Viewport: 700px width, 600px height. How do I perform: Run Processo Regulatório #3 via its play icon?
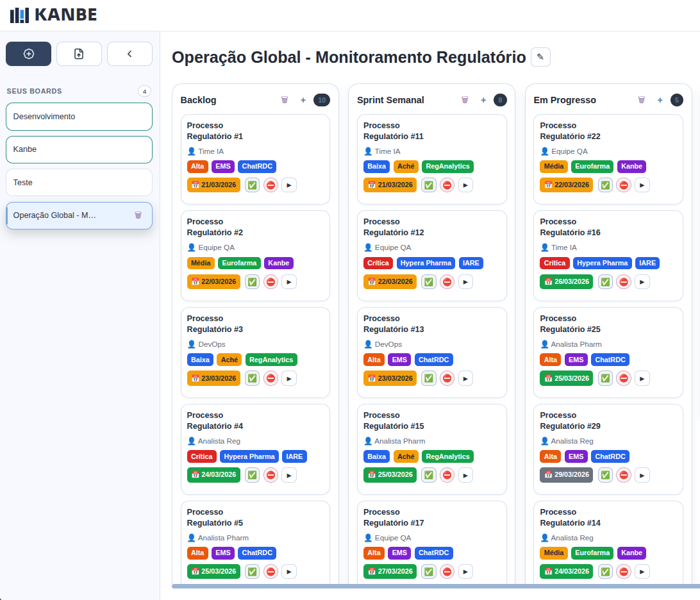(x=289, y=378)
